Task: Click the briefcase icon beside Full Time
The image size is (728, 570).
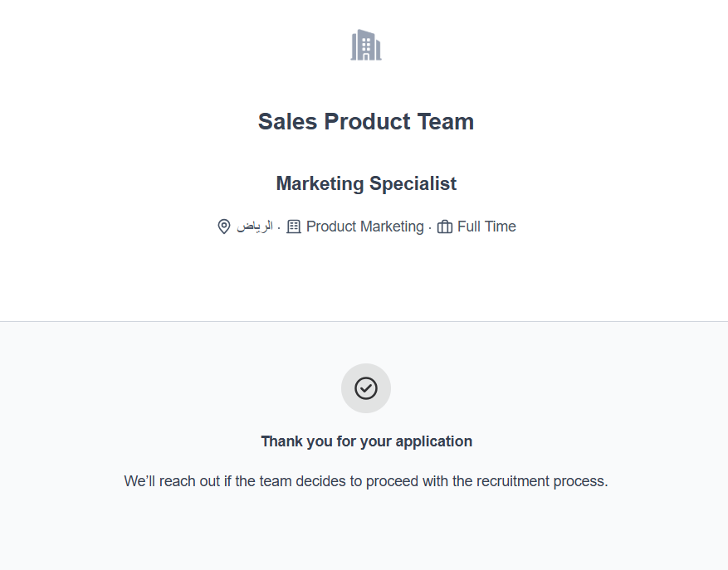Action: coord(445,227)
